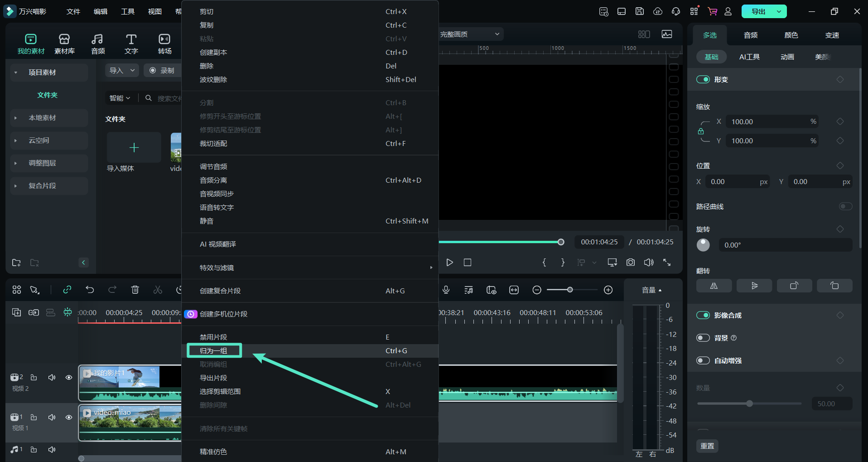Select 归为一组 from the context menu
This screenshot has width=868, height=462.
tap(214, 350)
